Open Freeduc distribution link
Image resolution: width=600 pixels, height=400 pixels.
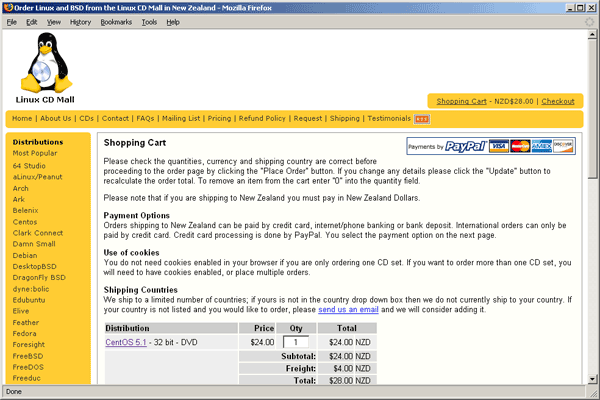tap(26, 379)
